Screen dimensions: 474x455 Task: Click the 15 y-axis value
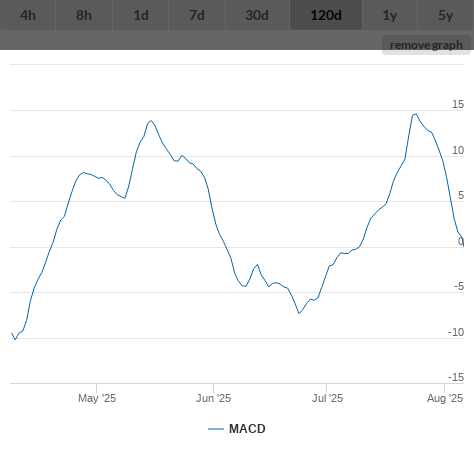pos(458,104)
